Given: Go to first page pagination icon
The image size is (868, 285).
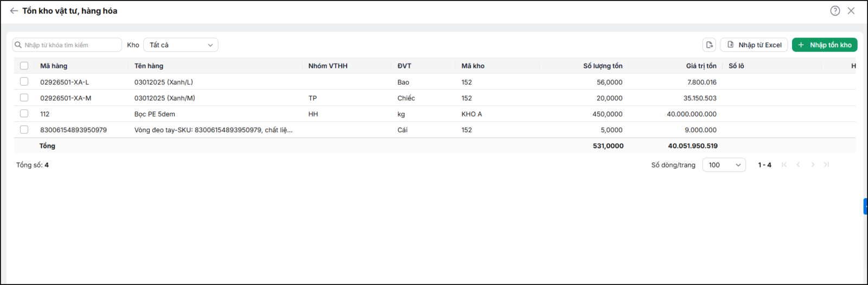Looking at the screenshot, I should click(x=784, y=165).
